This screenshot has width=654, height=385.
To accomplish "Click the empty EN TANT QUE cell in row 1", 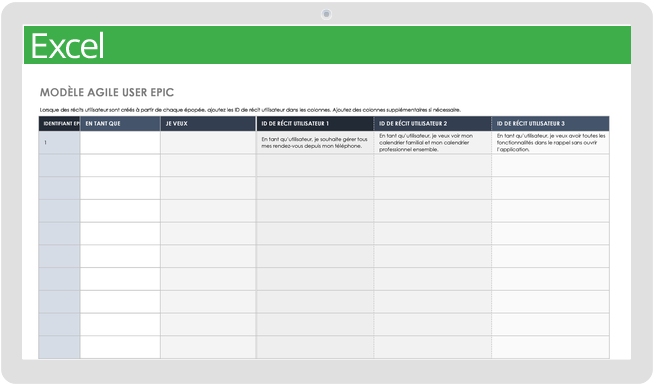I will pyautogui.click(x=120, y=143).
